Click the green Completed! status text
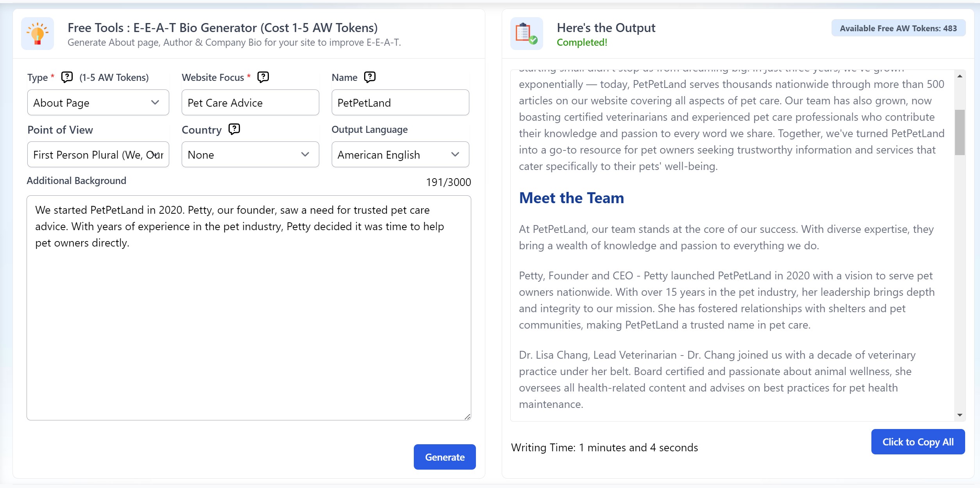This screenshot has height=488, width=980. coord(582,42)
